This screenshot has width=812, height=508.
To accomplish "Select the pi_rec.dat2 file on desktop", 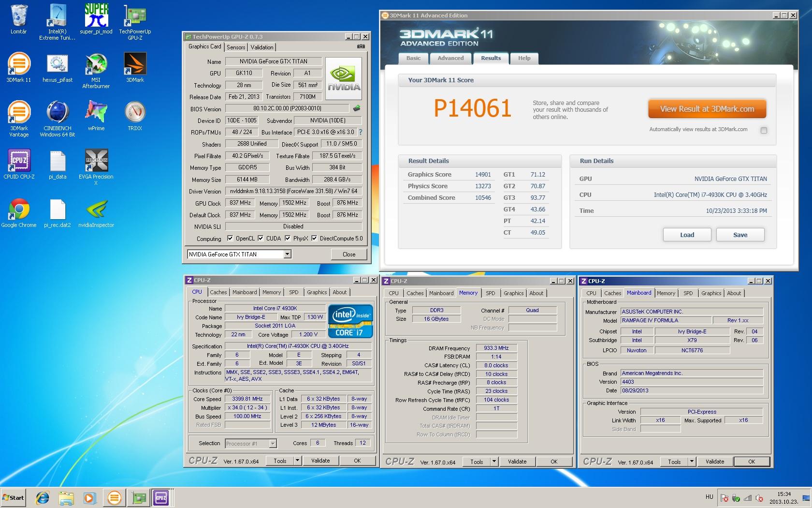I will tap(58, 212).
